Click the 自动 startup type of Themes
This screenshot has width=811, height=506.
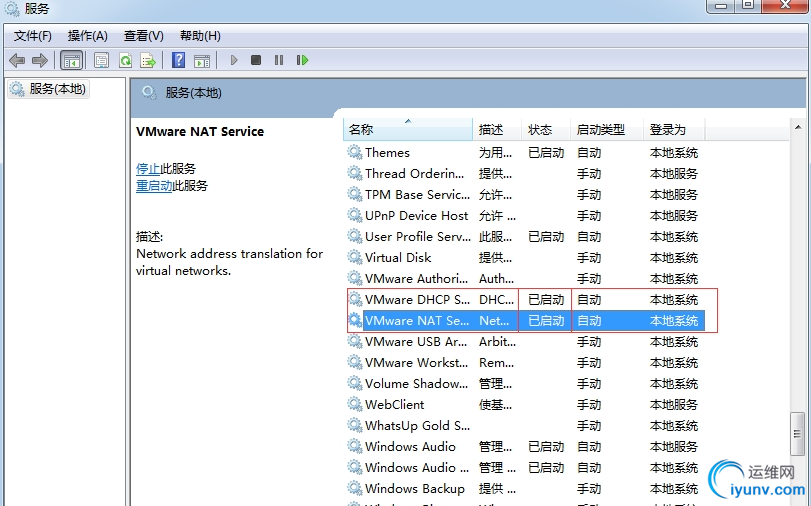coord(589,153)
